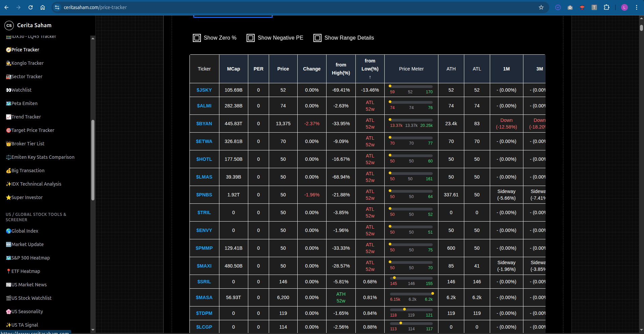Tick the Show Negative PE checkbox
This screenshot has width=644, height=334.
(251, 38)
